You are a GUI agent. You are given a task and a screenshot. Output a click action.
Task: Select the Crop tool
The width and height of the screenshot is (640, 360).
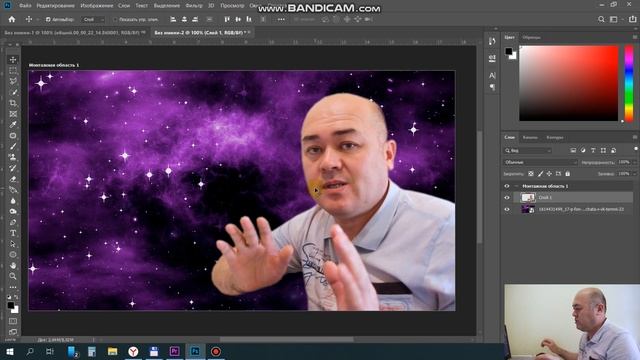pos(13,103)
